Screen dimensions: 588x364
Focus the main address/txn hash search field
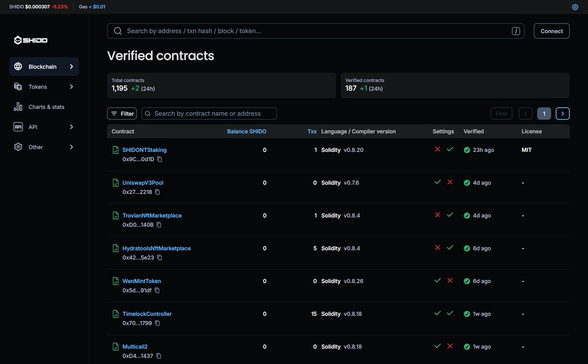click(316, 31)
